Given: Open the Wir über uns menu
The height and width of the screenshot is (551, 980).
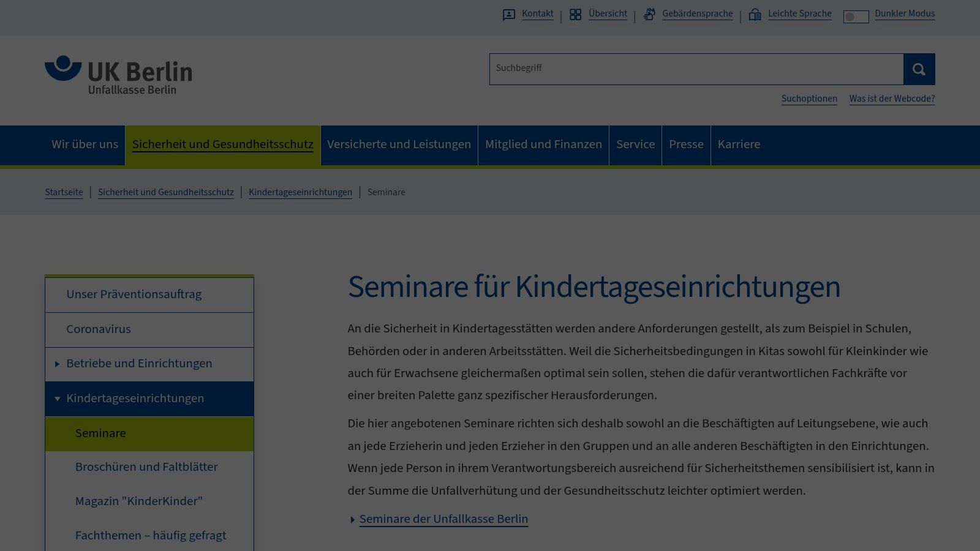Looking at the screenshot, I should coord(85,145).
